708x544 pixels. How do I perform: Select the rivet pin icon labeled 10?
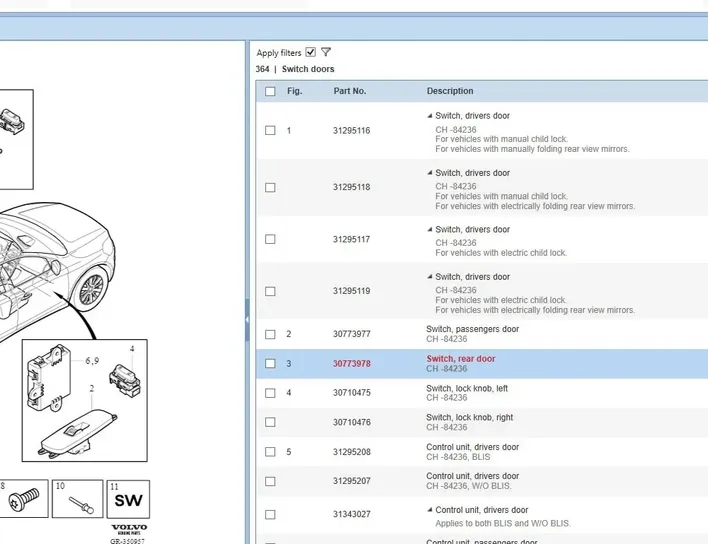point(76,501)
